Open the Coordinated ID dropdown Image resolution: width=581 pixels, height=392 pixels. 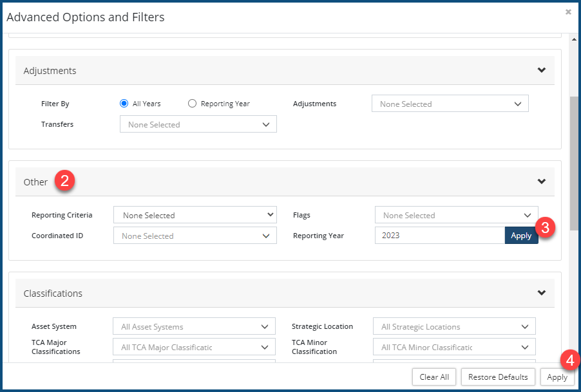(195, 236)
